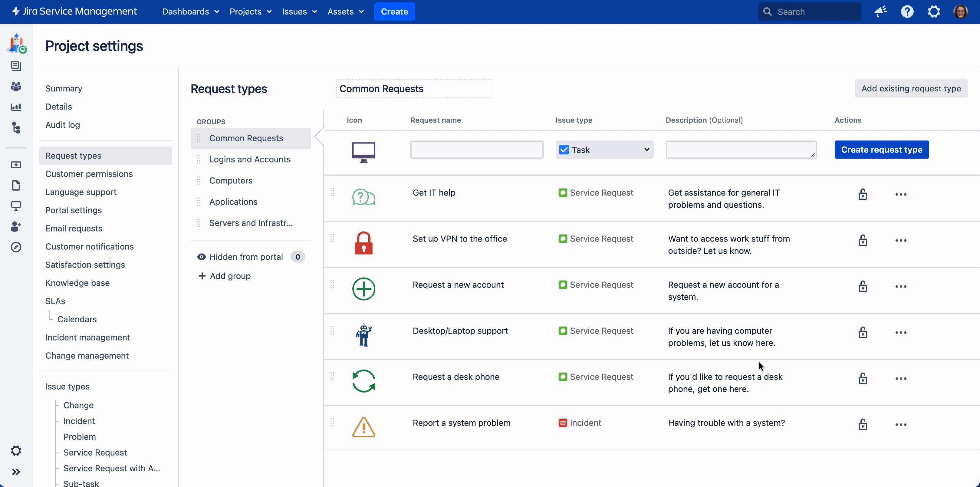The width and height of the screenshot is (980, 487).
Task: Click the Create request type button
Action: pyautogui.click(x=881, y=150)
